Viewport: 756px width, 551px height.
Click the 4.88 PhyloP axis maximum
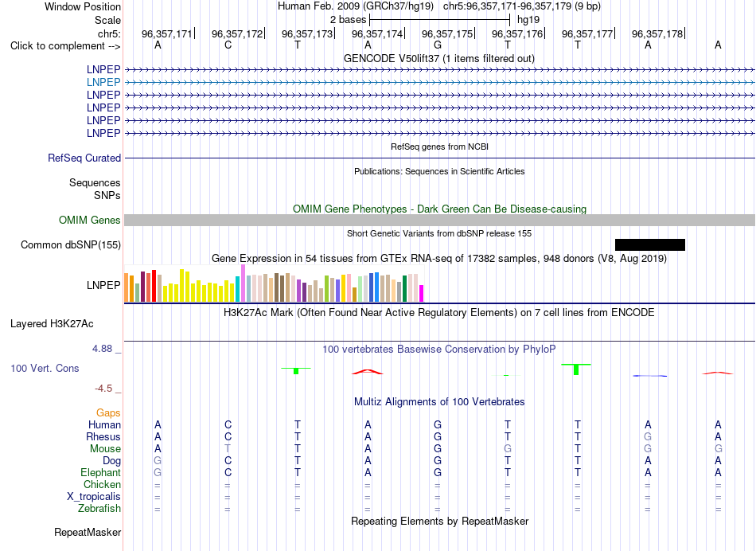(102, 348)
